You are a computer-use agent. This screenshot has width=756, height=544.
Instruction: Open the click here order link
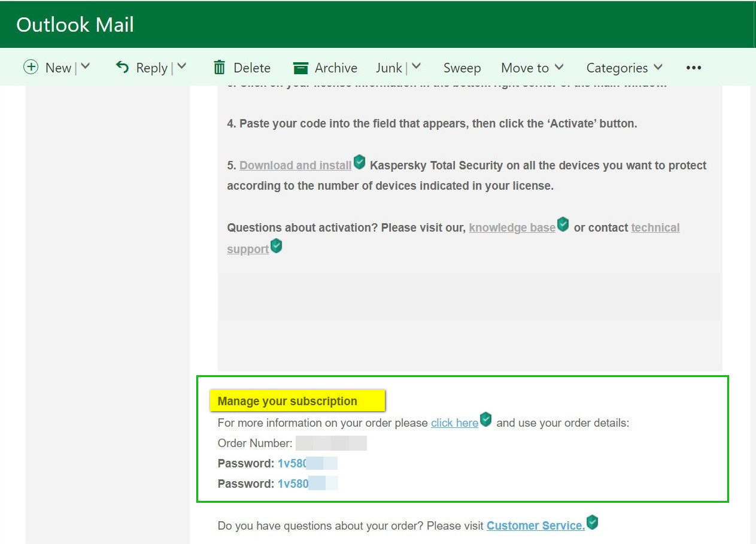point(454,423)
